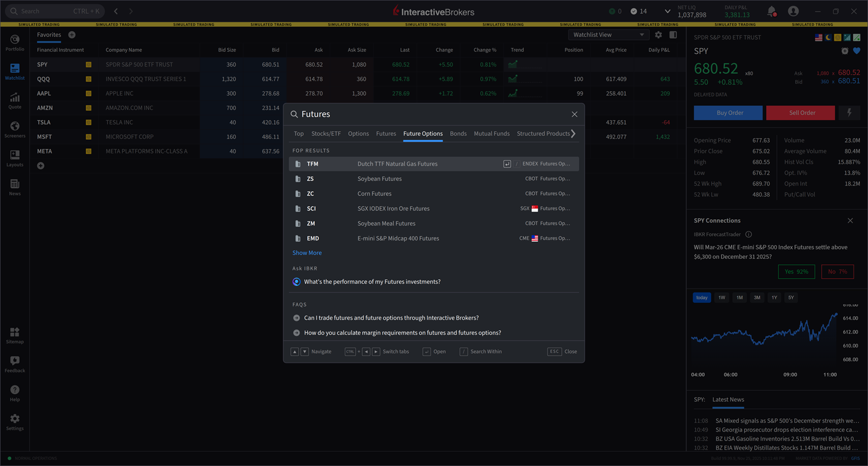Click the user account avatar icon
Image resolution: width=868 pixels, height=466 pixels.
tap(793, 11)
